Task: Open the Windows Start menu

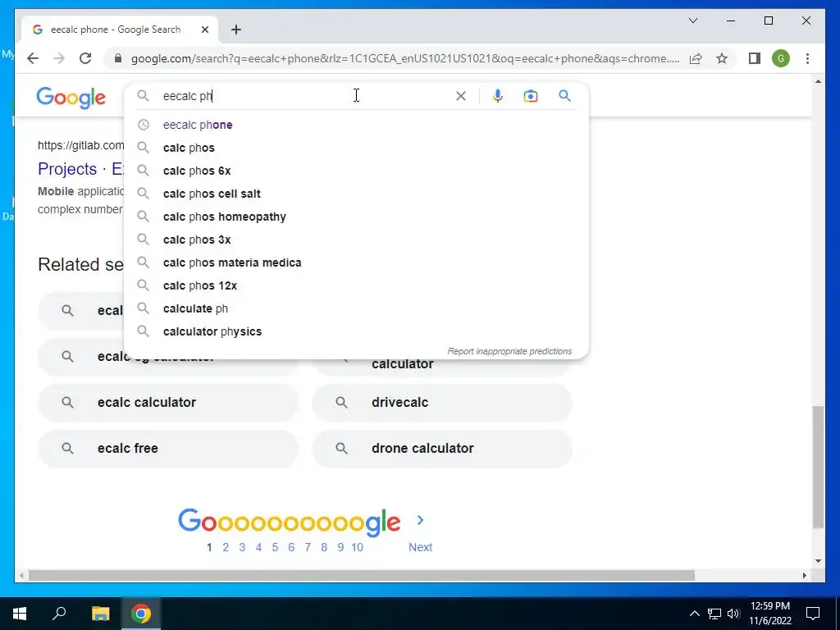Action: [20, 614]
